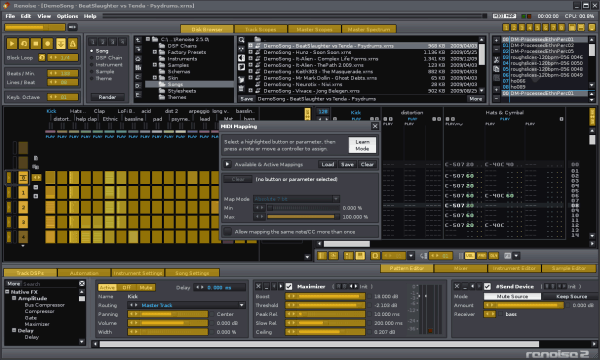Toggle the Maximizer device enabled checkbox

point(289,286)
